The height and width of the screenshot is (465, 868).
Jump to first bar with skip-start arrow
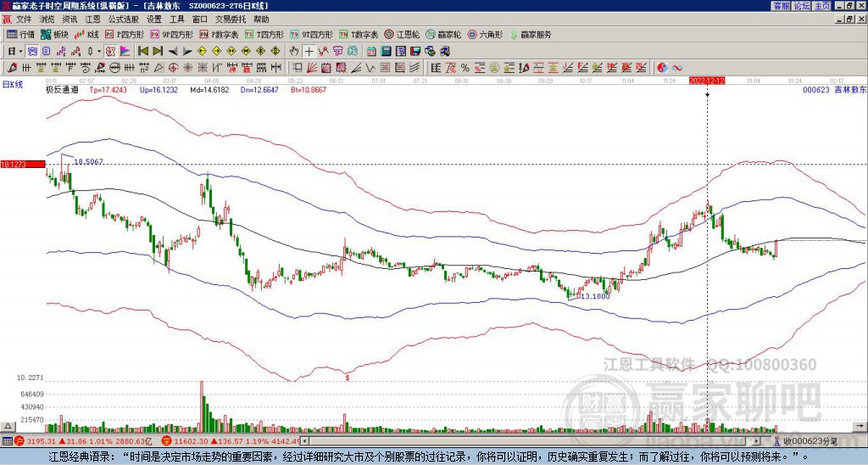(x=141, y=51)
